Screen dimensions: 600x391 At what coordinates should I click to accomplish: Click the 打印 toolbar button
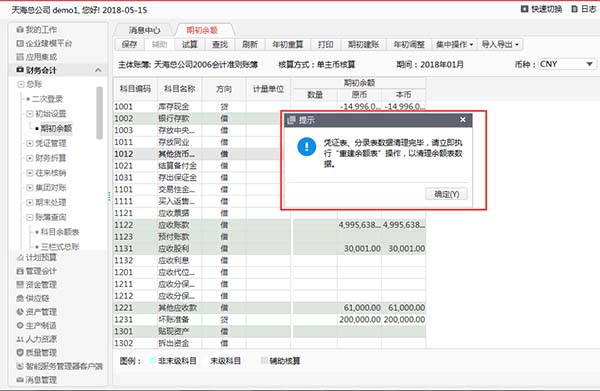point(325,44)
